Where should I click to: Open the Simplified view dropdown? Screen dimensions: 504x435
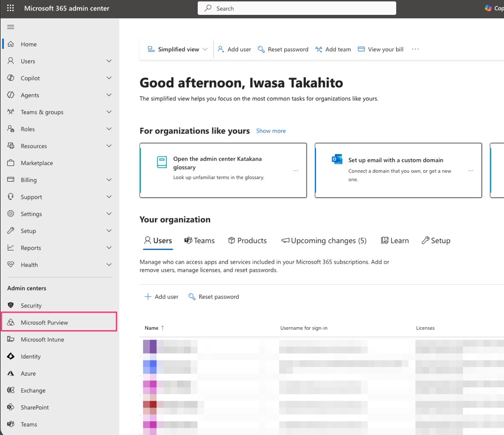[x=178, y=49]
